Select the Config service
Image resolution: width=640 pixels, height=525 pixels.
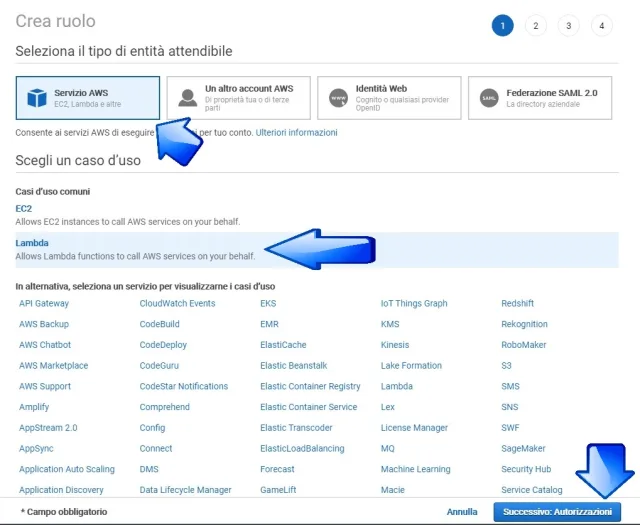152,428
